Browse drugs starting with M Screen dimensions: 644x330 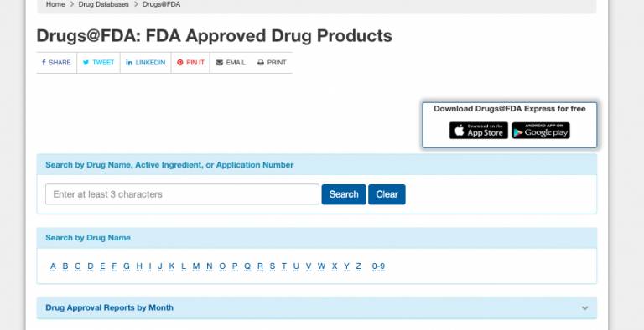coord(196,266)
